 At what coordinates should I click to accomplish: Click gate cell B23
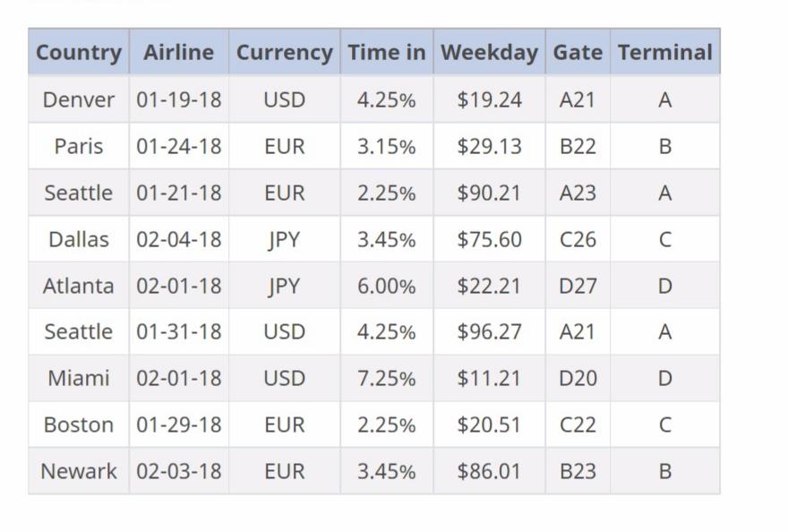(x=578, y=471)
